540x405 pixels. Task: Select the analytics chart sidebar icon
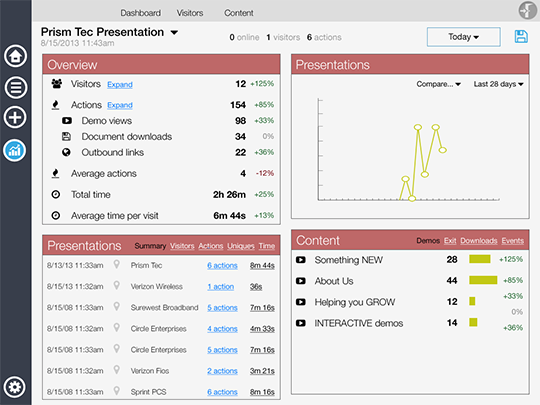15,150
